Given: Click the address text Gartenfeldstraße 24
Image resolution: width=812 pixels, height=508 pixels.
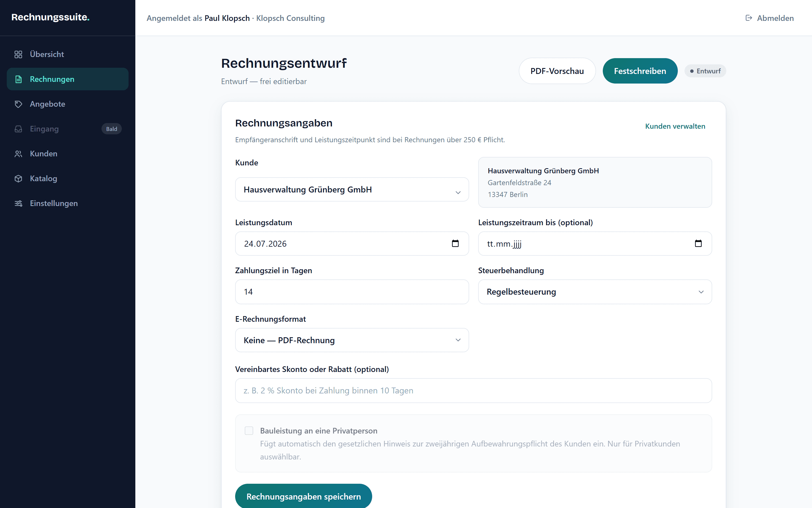Looking at the screenshot, I should pos(519,183).
